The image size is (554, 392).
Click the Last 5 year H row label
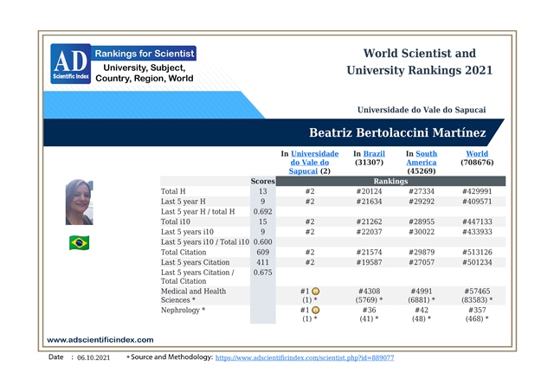[x=183, y=202]
